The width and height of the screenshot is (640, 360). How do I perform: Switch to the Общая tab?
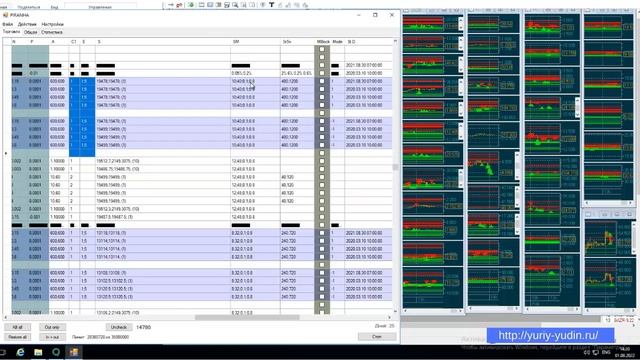(x=30, y=32)
